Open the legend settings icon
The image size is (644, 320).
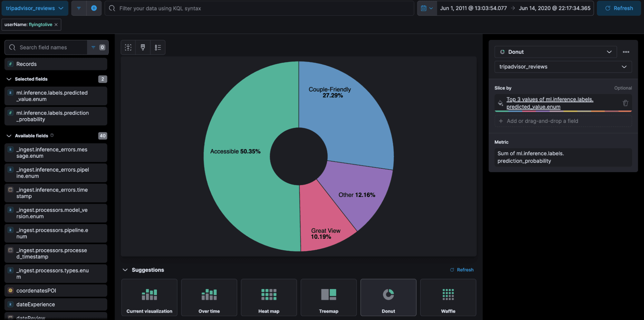pos(158,47)
